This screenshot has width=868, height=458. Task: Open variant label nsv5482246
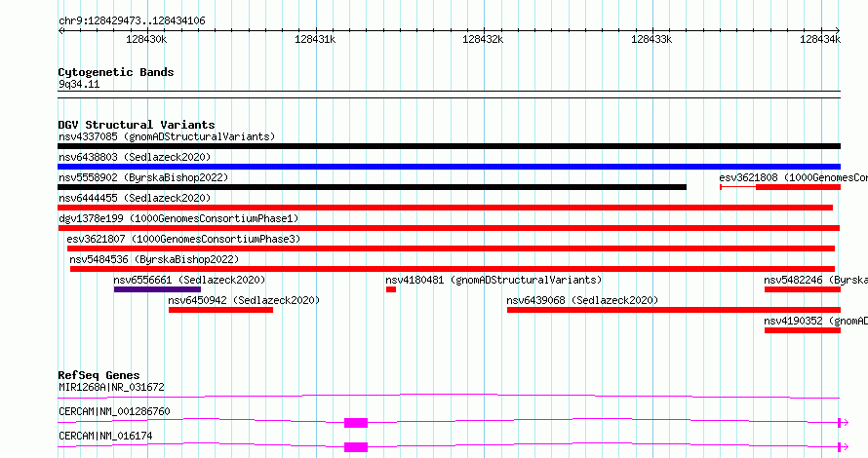816,280
